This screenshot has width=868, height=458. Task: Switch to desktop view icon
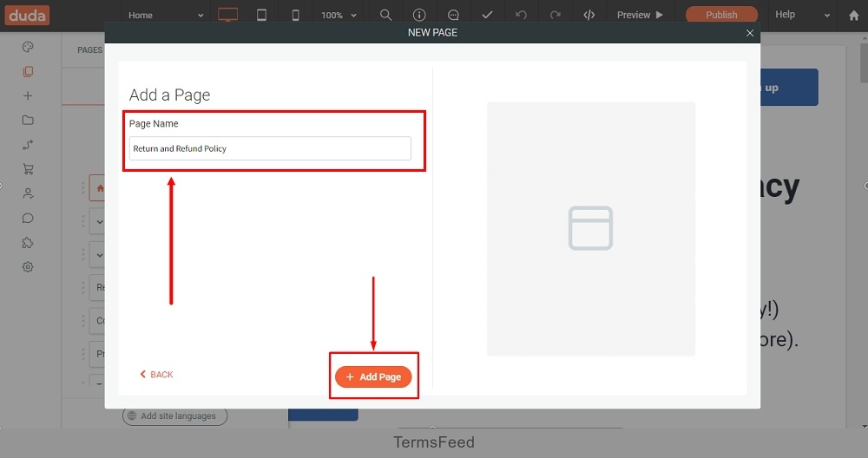click(227, 15)
